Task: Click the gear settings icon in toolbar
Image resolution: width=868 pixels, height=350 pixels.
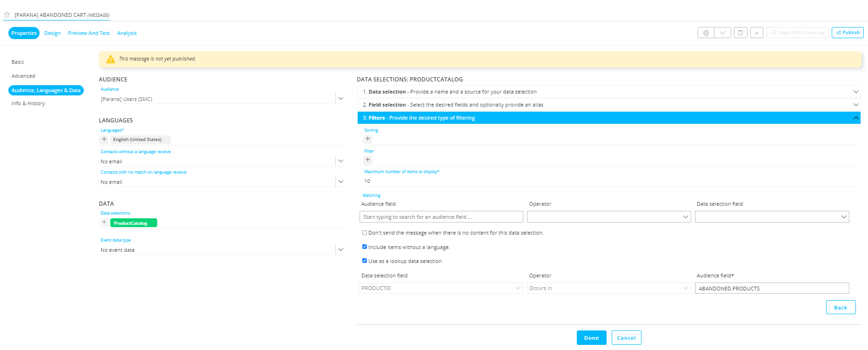Action: (706, 33)
